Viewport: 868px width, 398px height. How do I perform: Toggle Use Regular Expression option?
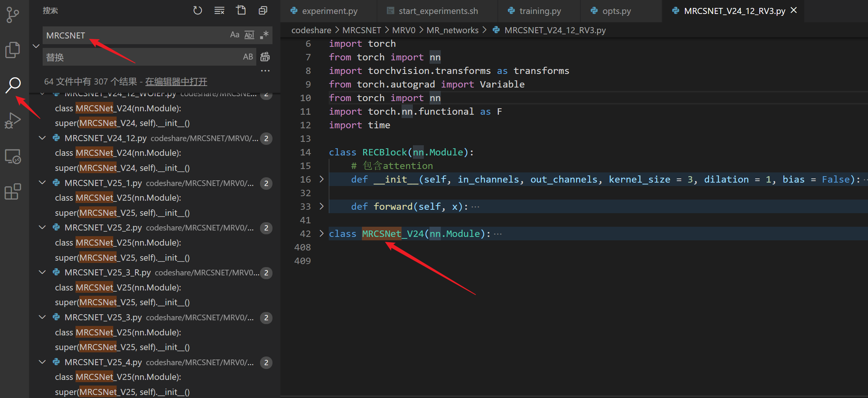click(x=264, y=35)
